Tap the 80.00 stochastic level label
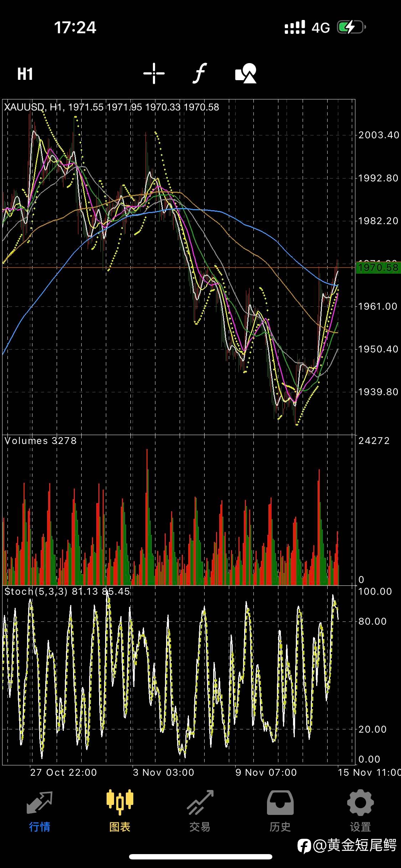This screenshot has width=401, height=868. tap(372, 621)
